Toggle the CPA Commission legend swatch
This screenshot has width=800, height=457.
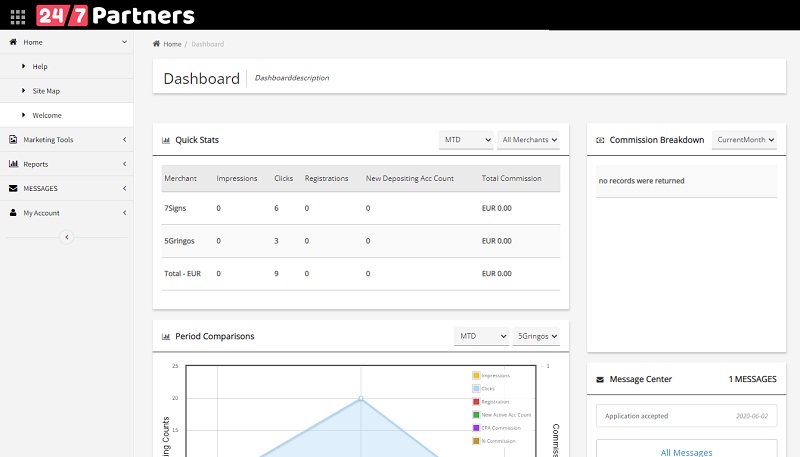pyautogui.click(x=476, y=428)
